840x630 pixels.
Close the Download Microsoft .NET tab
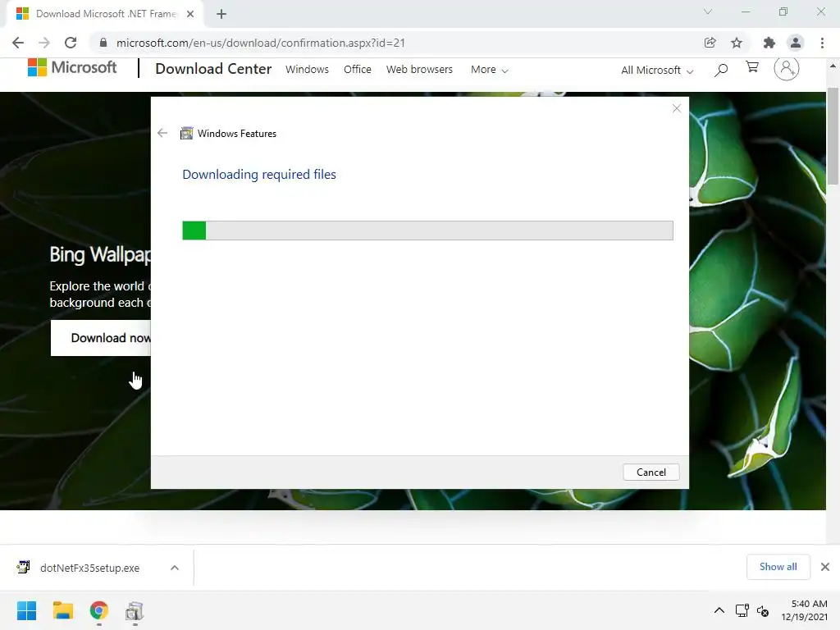[190, 15]
